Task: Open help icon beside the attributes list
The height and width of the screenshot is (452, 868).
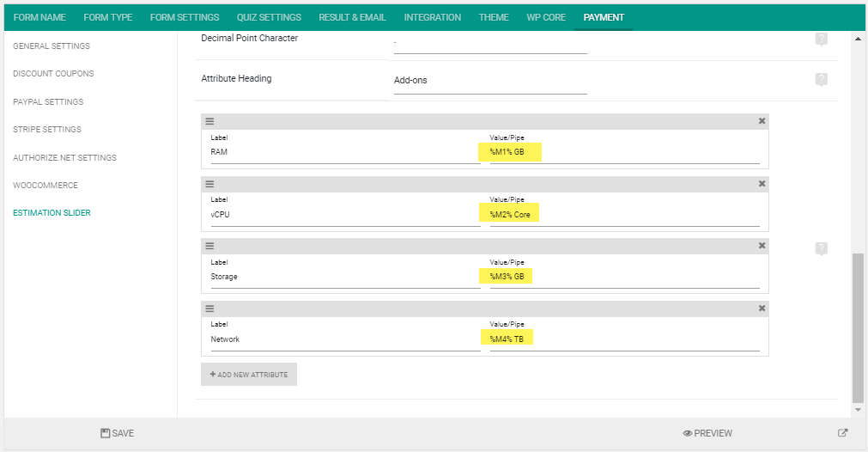Action: (821, 248)
